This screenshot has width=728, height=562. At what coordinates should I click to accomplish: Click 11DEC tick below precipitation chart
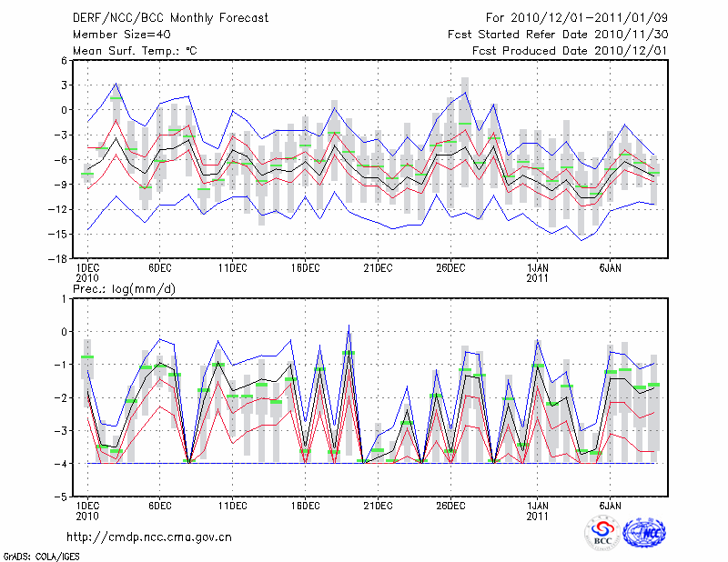(232, 505)
